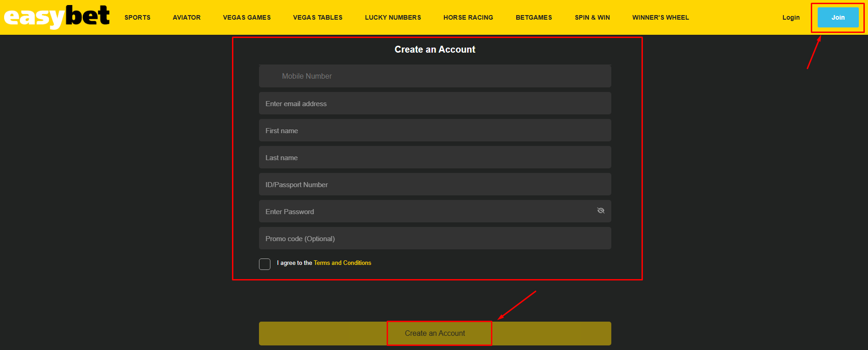Click the easybet logo
This screenshot has width=868, height=350.
point(57,17)
